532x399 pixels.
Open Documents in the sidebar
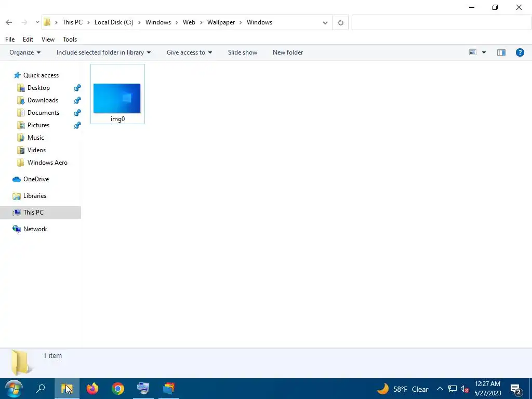click(x=43, y=113)
